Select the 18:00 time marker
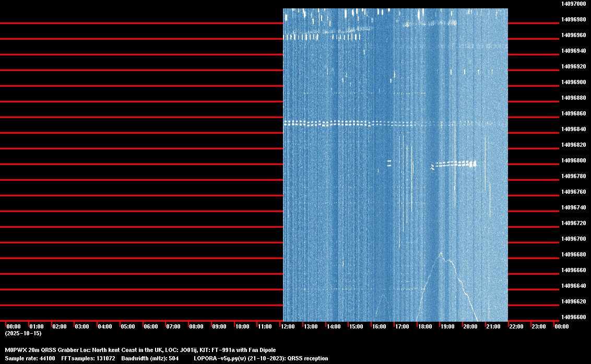This screenshot has height=364, width=591. click(x=424, y=326)
